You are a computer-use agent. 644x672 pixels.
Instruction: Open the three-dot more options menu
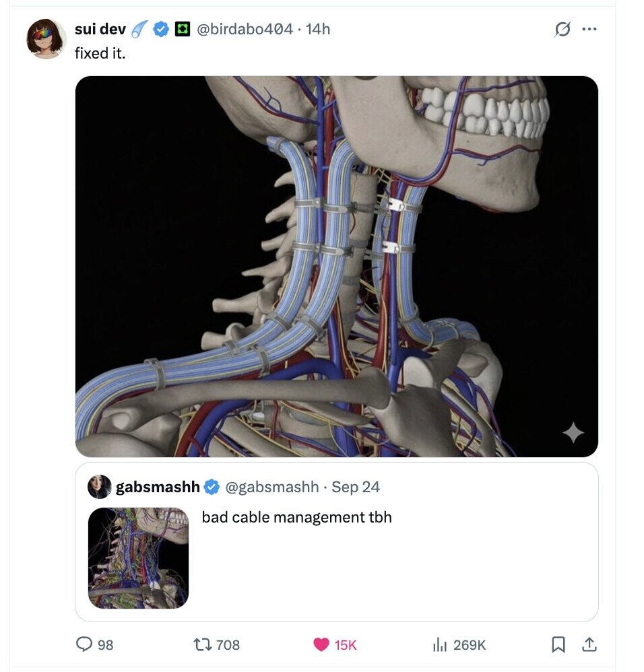[x=589, y=30]
